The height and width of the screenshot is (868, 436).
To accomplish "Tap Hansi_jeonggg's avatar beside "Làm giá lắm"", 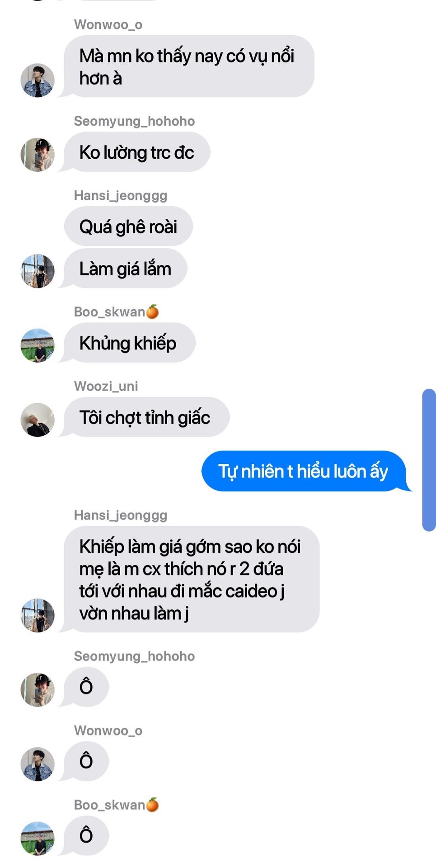I will coord(38,271).
